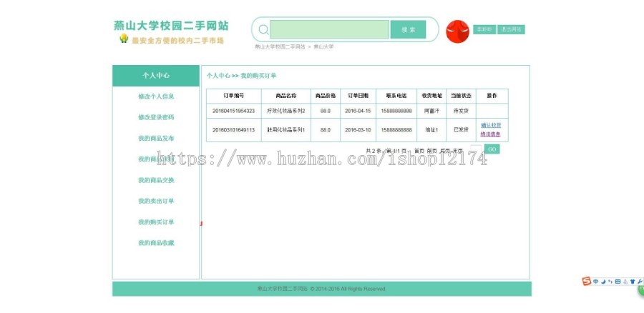Click the 搜索 search button
Viewport: 644px width, 313px height.
click(x=408, y=29)
